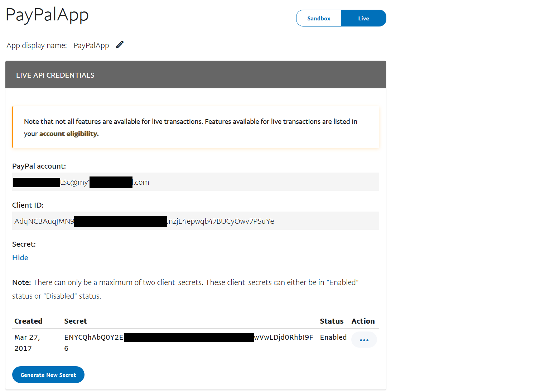
Task: Click the Secret column header
Action: [76, 321]
